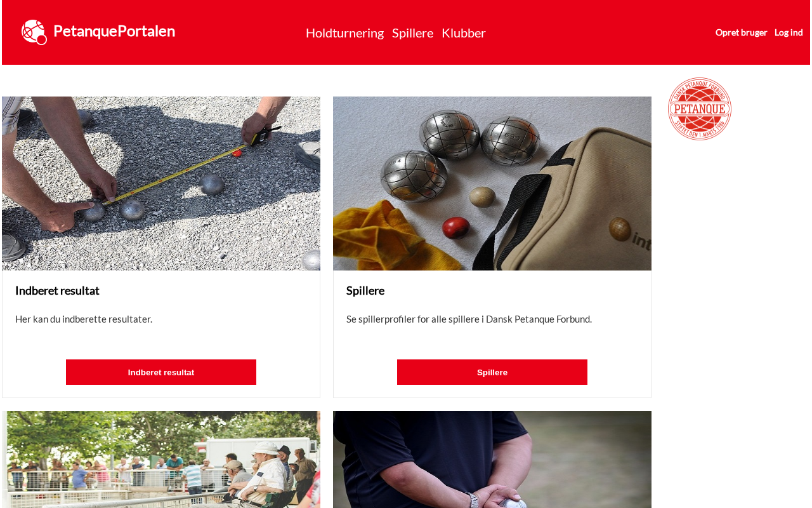Click the PetanquePortalen site title
The image size is (812, 508).
(114, 31)
